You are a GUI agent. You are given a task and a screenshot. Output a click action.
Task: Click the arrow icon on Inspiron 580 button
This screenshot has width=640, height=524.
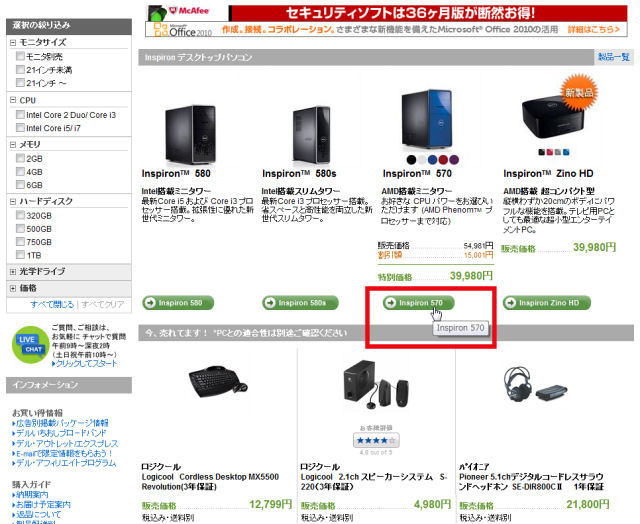coord(150,303)
